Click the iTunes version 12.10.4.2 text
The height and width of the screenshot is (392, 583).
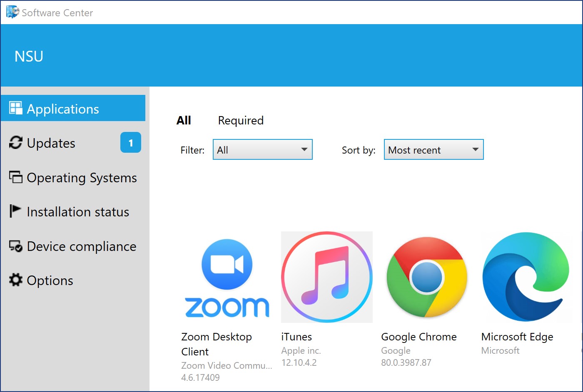coord(299,362)
